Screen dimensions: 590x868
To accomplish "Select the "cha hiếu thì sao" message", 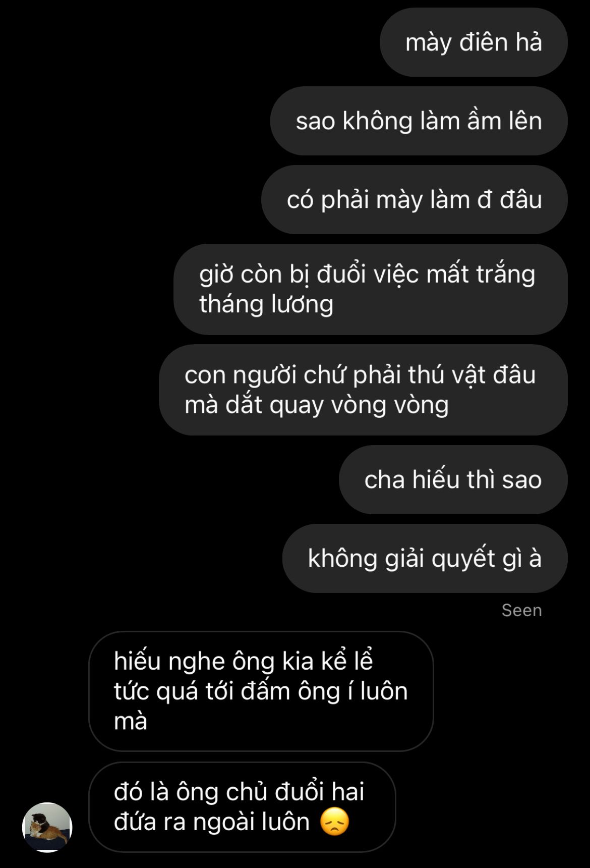I will pos(453,479).
